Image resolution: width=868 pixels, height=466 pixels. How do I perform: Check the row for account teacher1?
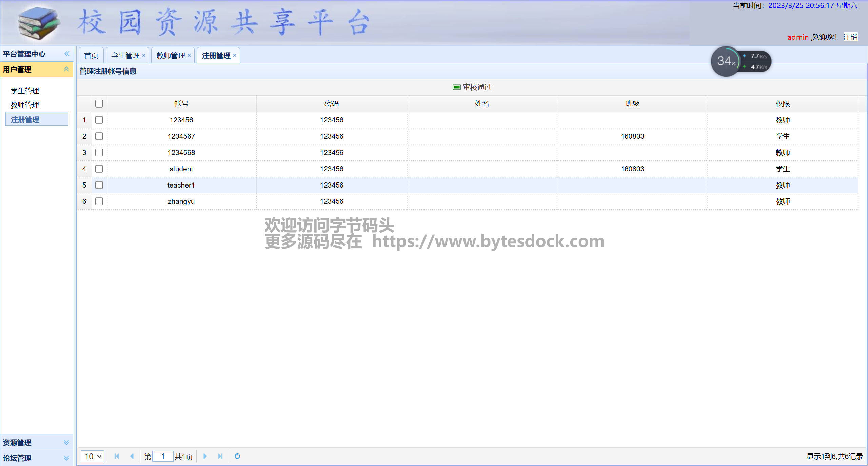click(99, 185)
